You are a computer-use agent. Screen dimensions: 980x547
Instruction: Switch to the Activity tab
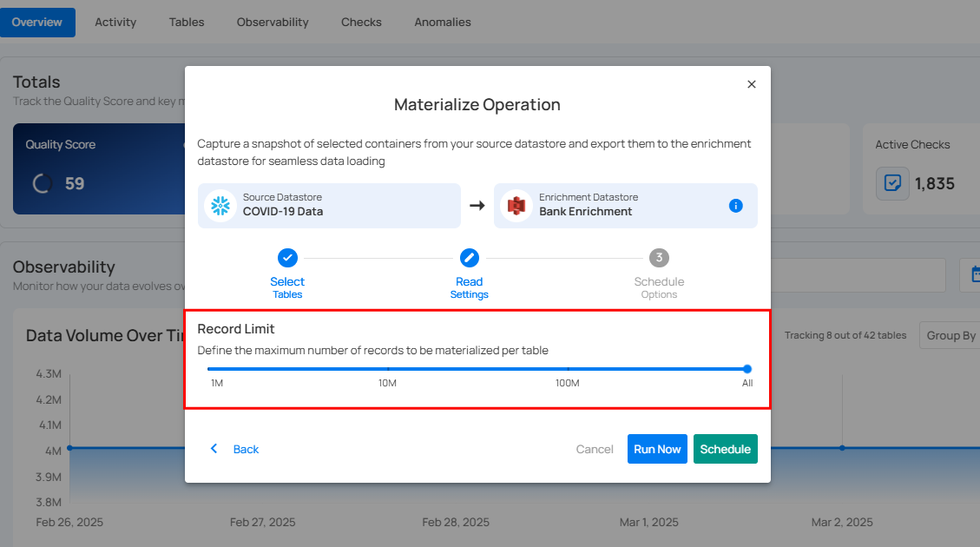[115, 23]
